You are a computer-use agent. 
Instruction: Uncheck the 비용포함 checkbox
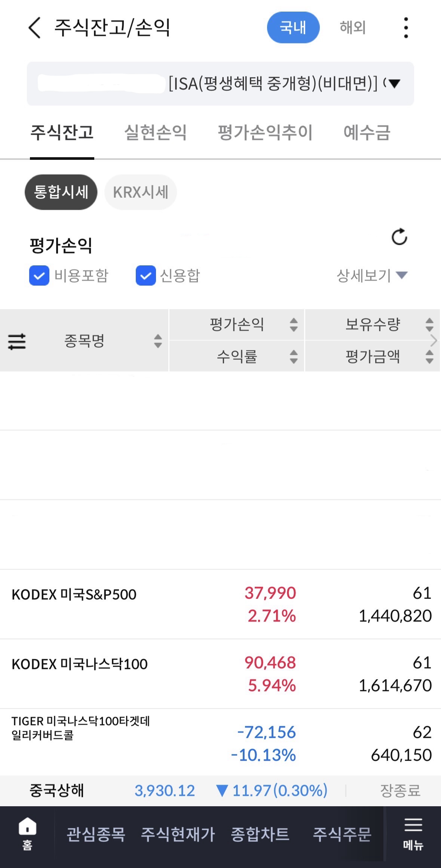(x=39, y=275)
